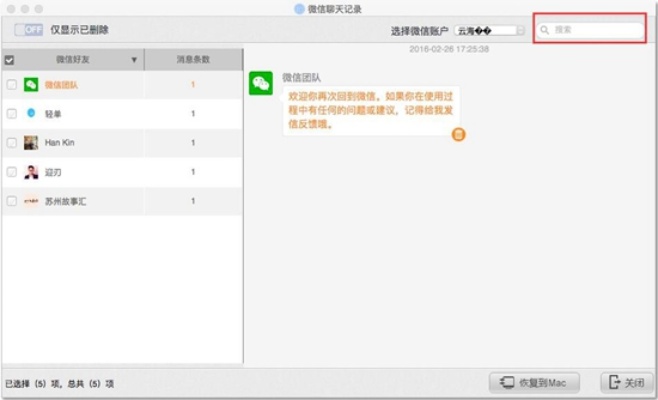Click the 消息条数 column header
Screen dimensions: 658x400
click(x=193, y=60)
